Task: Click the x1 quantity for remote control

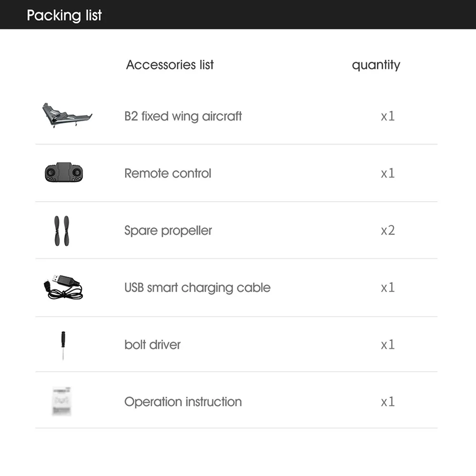Action: click(x=388, y=173)
